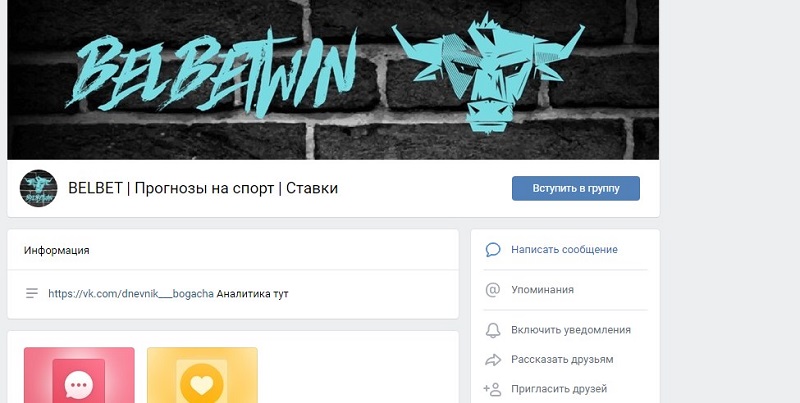The image size is (800, 403).
Task: Click the speech bubble message icon
Action: click(493, 249)
